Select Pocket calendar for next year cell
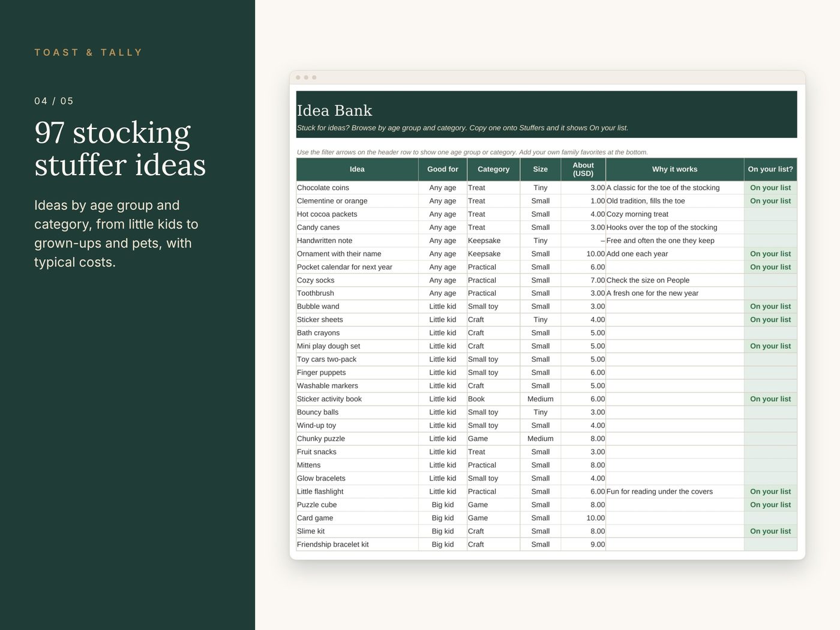 [x=357, y=267]
